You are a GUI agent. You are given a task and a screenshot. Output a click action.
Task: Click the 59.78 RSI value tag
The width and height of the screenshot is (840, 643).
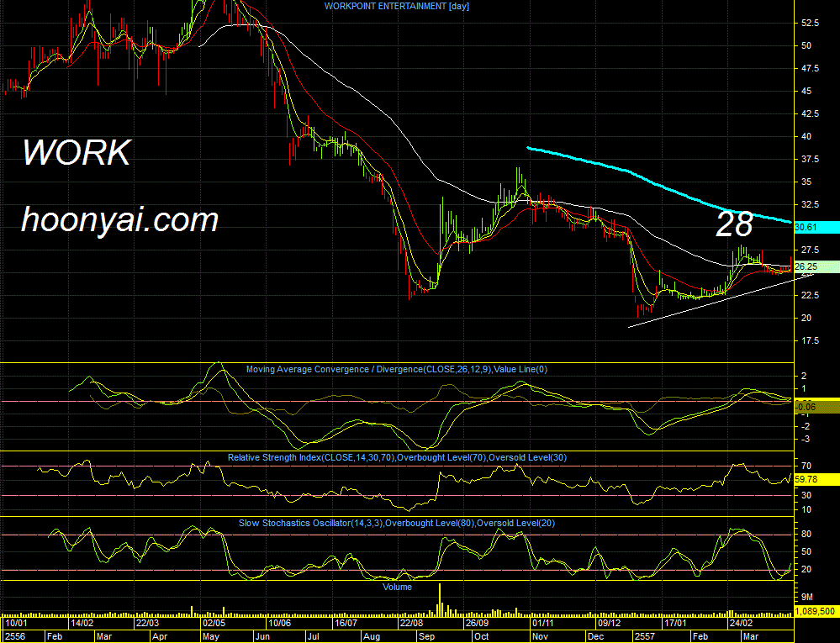pos(816,480)
